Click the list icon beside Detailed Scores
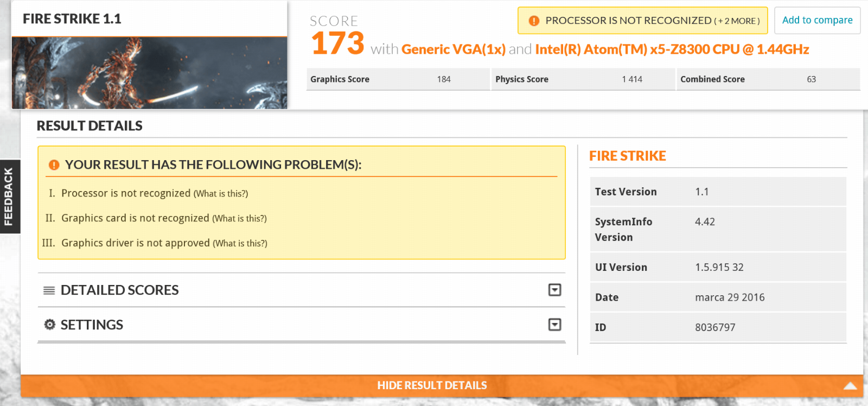The image size is (868, 406). click(x=49, y=290)
